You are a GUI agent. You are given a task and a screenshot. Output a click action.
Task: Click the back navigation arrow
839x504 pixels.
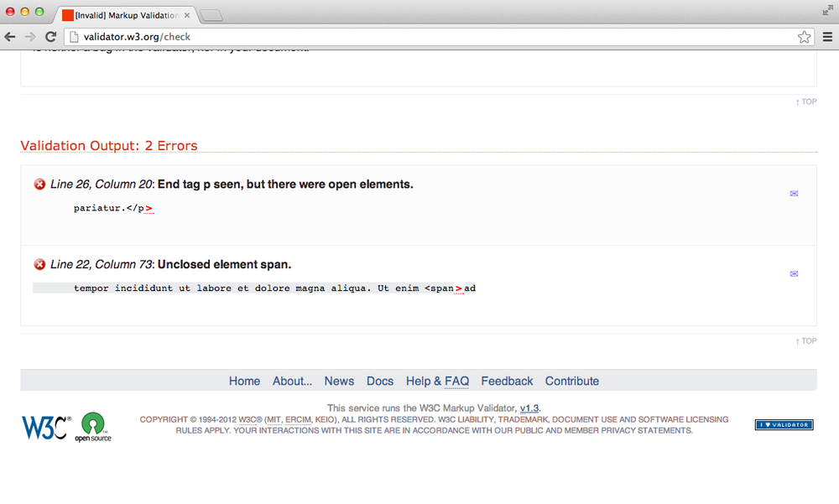coord(9,36)
